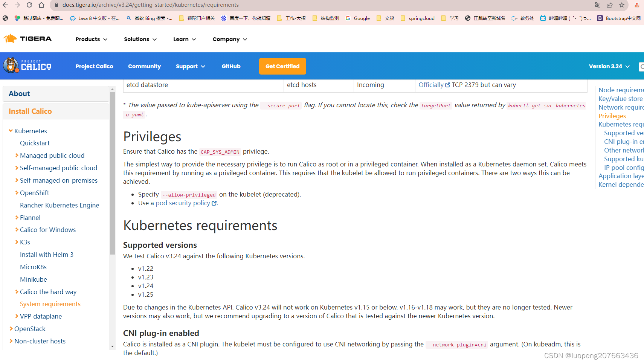Open the 教务处 bookmark
Image resolution: width=644 pixels, height=363 pixels.
523,18
